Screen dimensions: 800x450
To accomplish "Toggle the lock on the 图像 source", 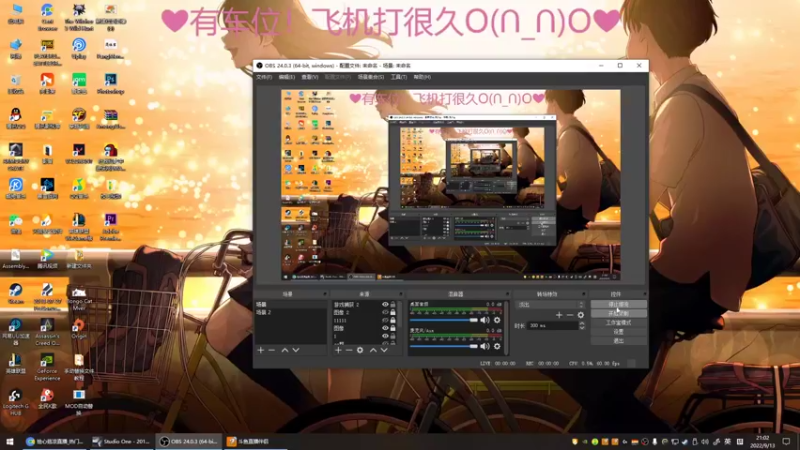I will (393, 328).
